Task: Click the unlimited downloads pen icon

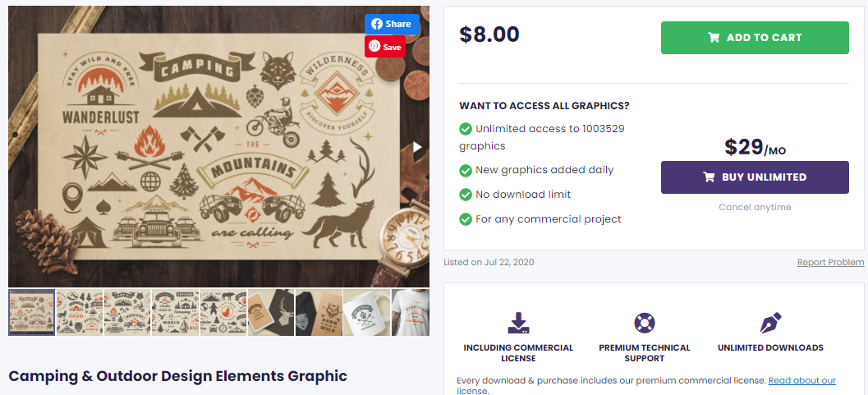Action: 770,322
